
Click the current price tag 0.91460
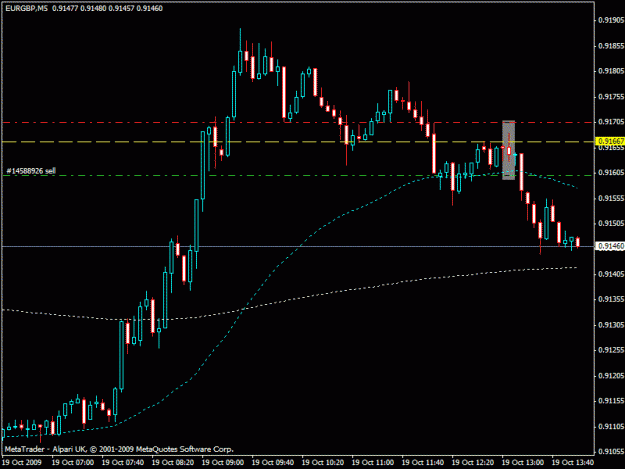coord(609,246)
